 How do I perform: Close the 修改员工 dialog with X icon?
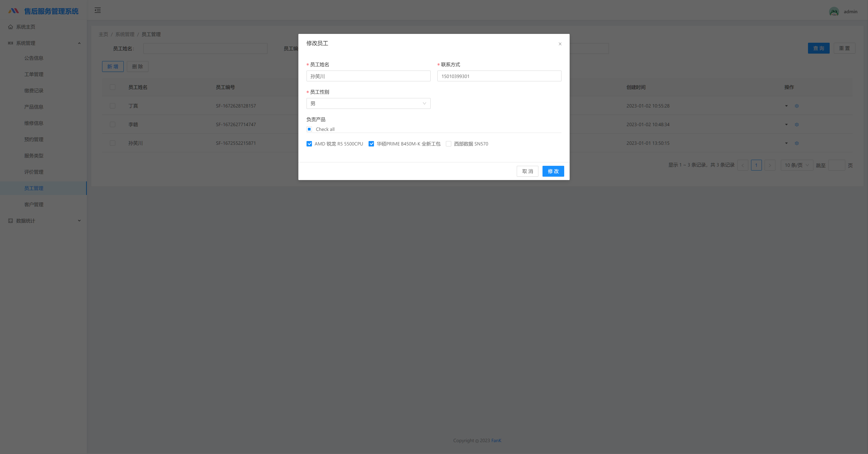click(560, 44)
